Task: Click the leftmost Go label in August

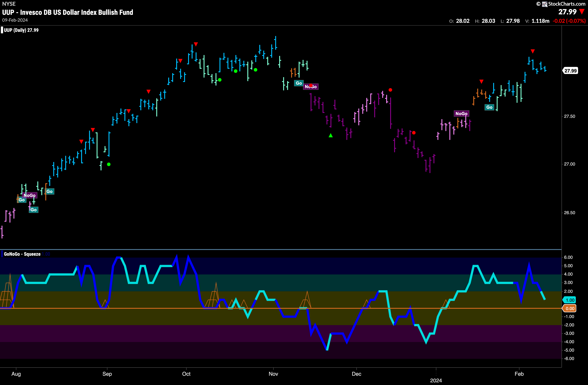Action: [x=22, y=200]
